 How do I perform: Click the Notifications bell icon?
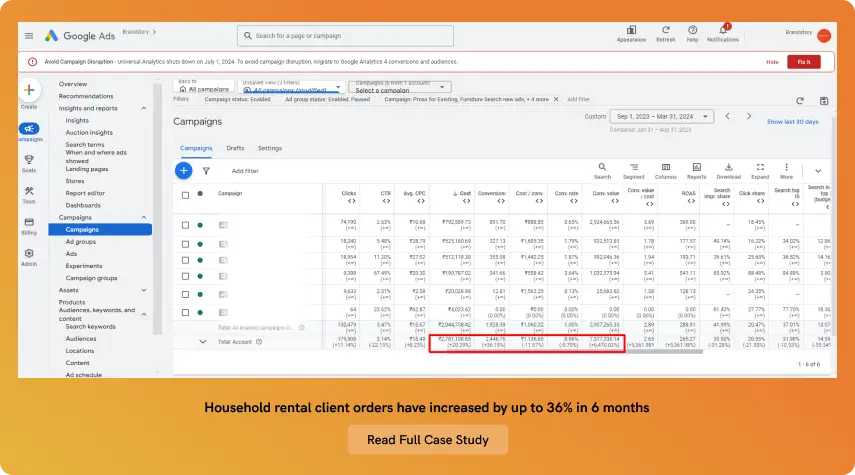click(722, 32)
